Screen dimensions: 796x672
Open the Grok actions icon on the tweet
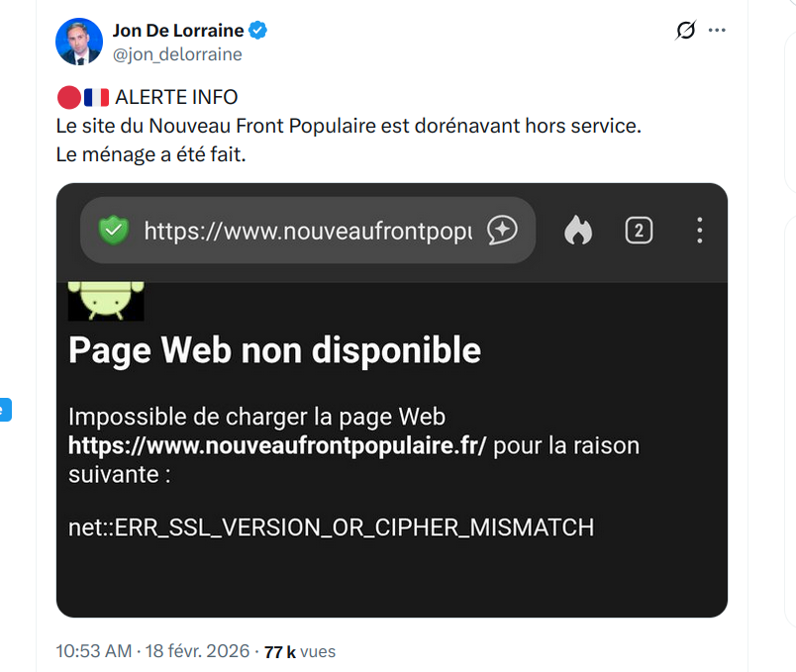pyautogui.click(x=685, y=31)
